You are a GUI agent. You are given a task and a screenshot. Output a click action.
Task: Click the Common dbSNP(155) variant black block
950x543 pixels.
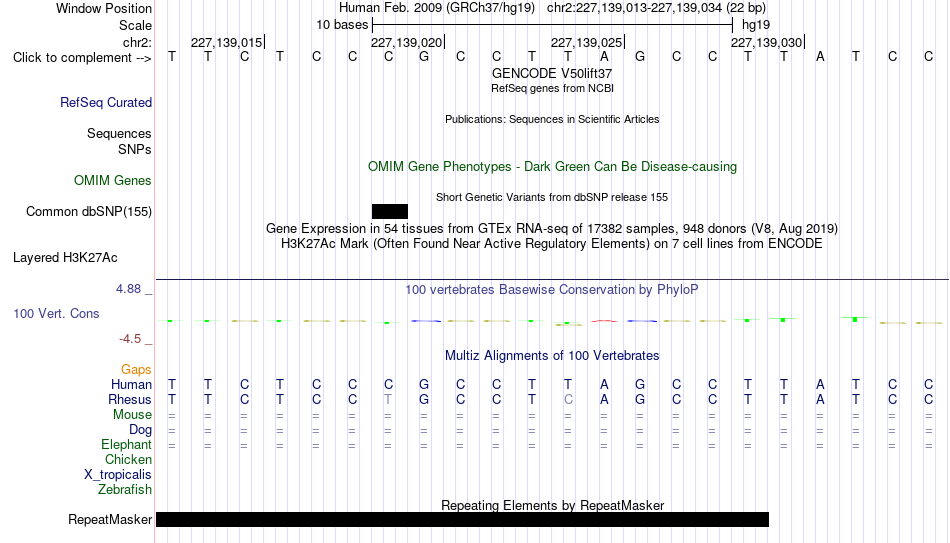pos(390,212)
